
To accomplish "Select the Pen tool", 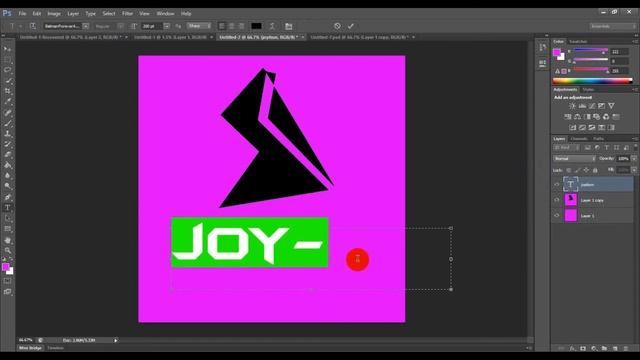I will (7, 197).
